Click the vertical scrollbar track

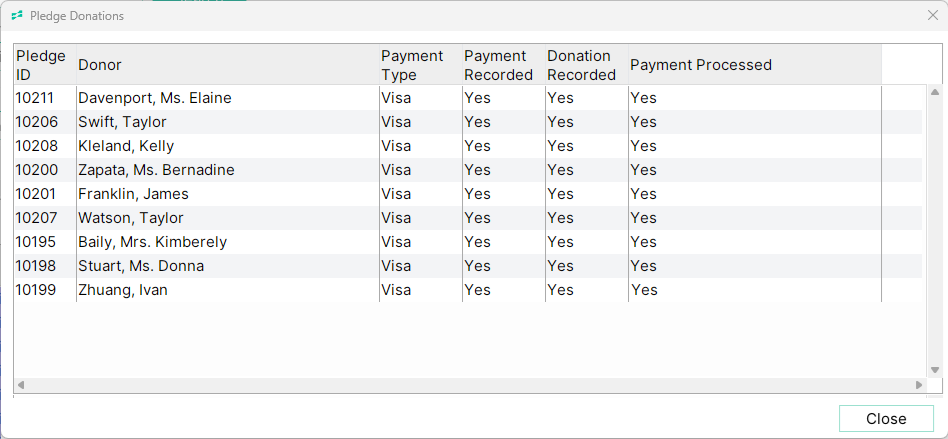(935, 231)
